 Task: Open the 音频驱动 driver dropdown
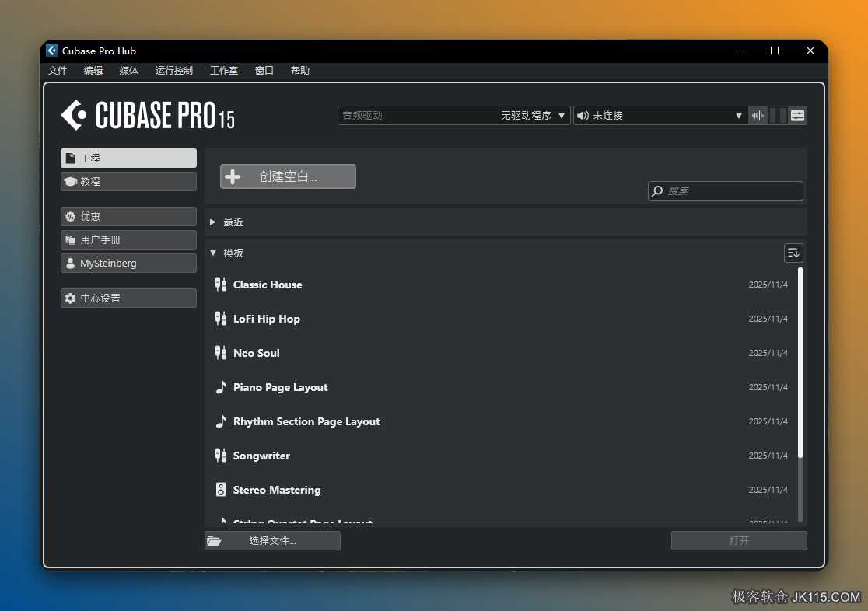[x=453, y=116]
